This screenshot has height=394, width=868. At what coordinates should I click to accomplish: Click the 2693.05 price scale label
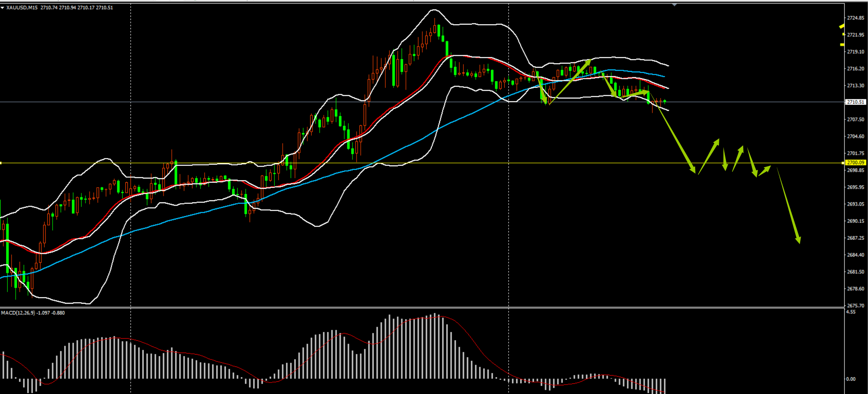point(856,204)
